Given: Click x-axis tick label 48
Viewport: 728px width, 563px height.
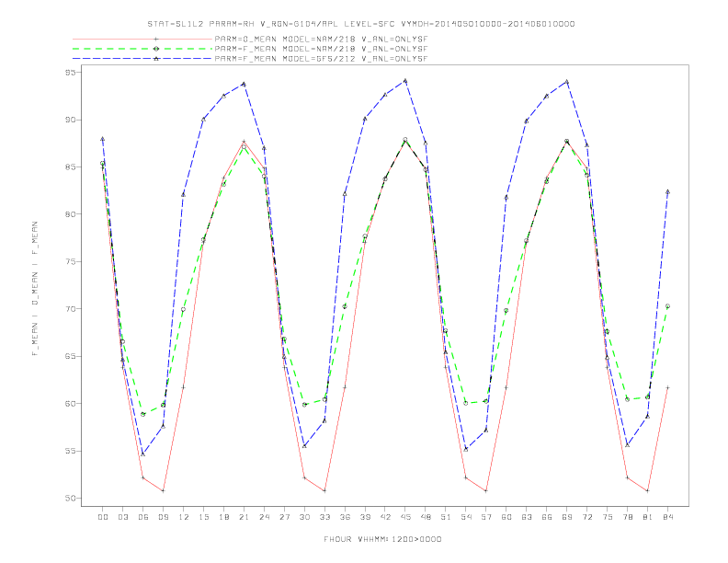Looking at the screenshot, I should (x=426, y=517).
